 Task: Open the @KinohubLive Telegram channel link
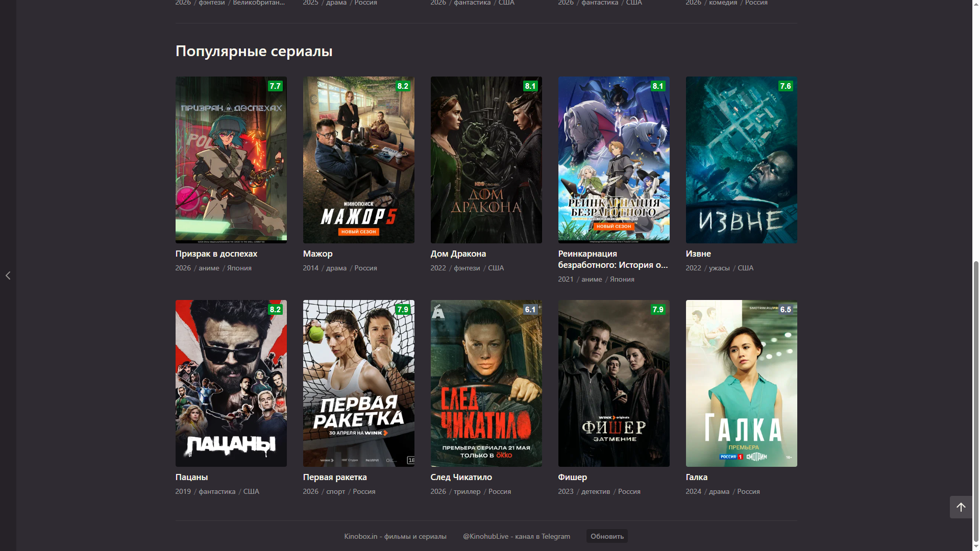517,536
